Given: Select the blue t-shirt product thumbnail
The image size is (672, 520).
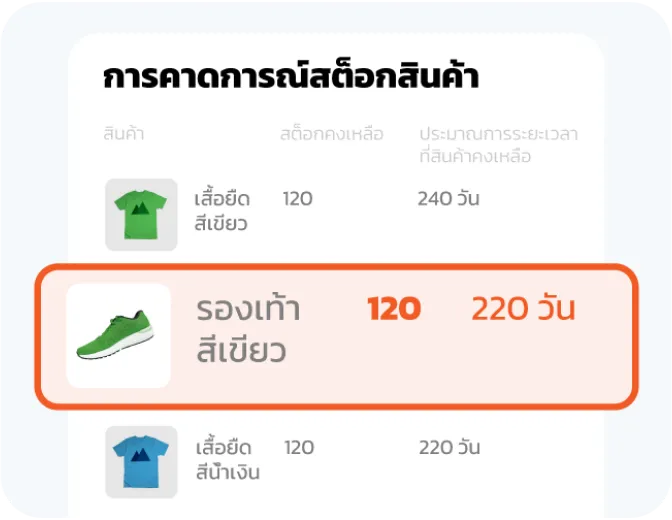Looking at the screenshot, I should pos(141,462).
